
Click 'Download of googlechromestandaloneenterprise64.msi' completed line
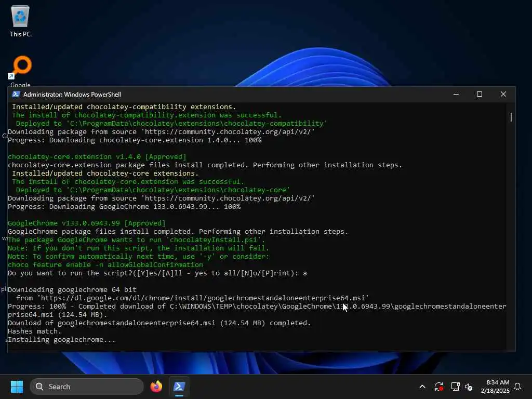click(x=159, y=323)
